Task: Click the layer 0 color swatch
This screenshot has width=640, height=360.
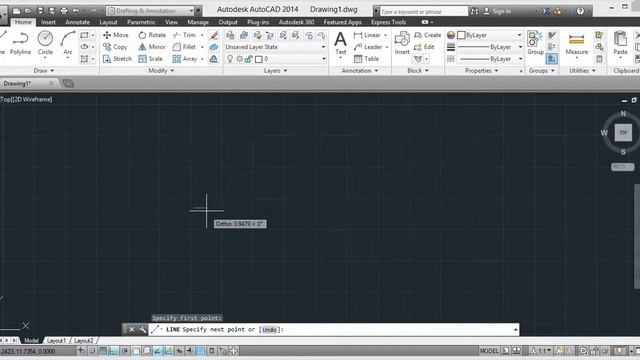Action: tap(259, 59)
